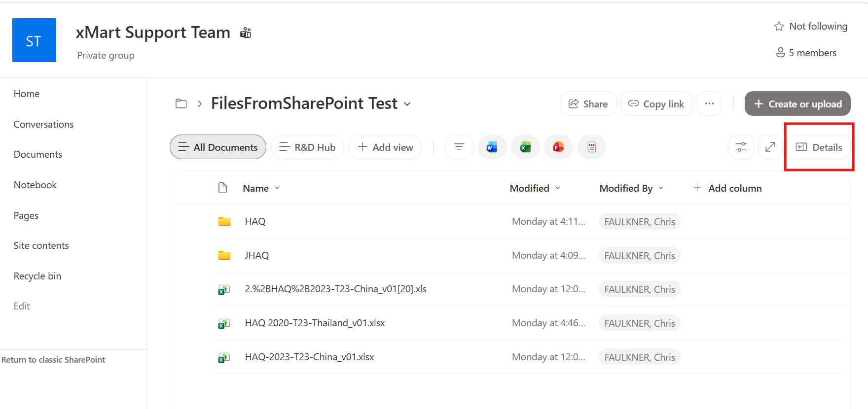868x409 pixels.
Task: Filter by Excel files icon
Action: point(525,147)
